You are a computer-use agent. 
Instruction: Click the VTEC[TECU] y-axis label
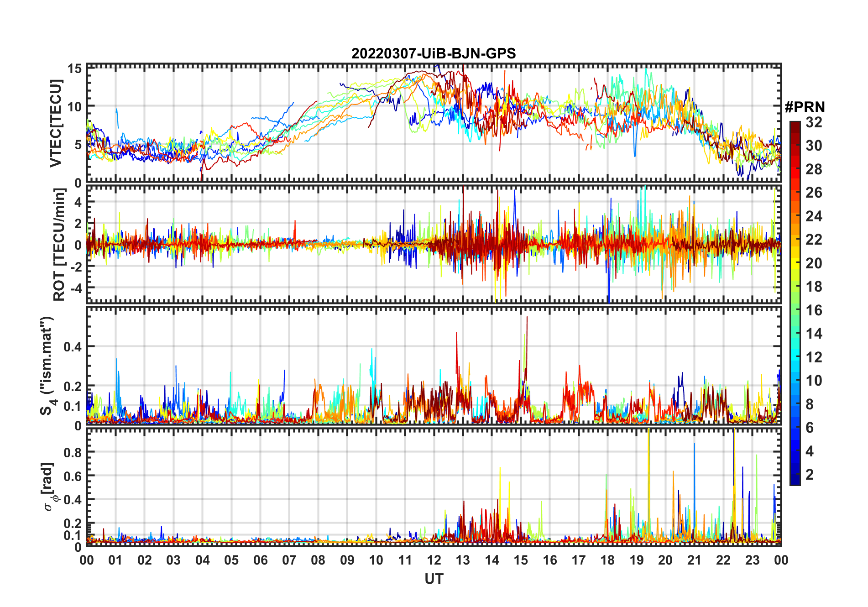coord(56,123)
